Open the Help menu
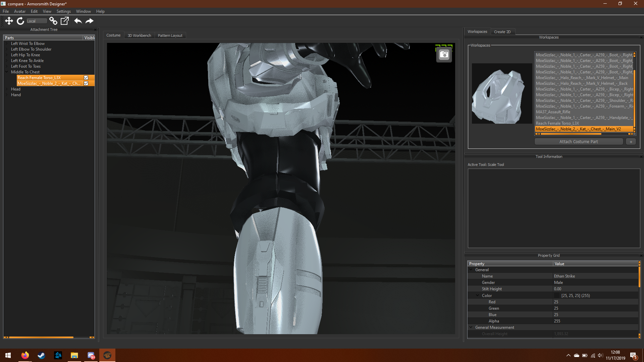644x362 pixels. tap(100, 11)
